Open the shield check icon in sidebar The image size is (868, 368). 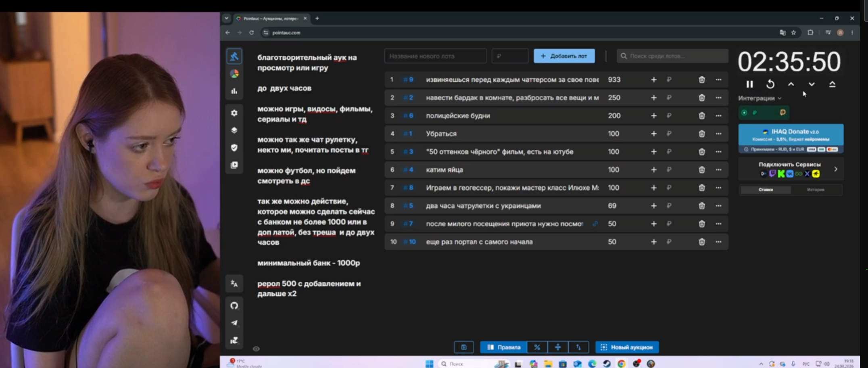(234, 148)
